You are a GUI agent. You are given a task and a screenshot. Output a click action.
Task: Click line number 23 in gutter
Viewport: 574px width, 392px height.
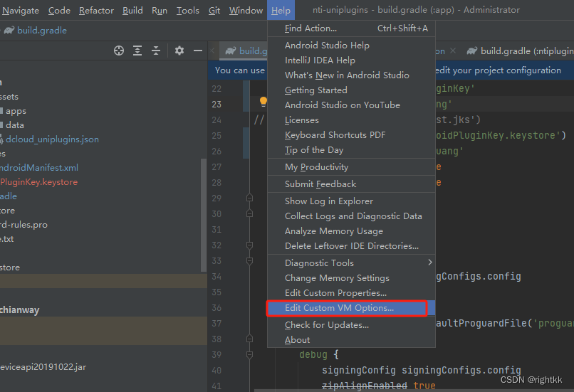(x=216, y=105)
